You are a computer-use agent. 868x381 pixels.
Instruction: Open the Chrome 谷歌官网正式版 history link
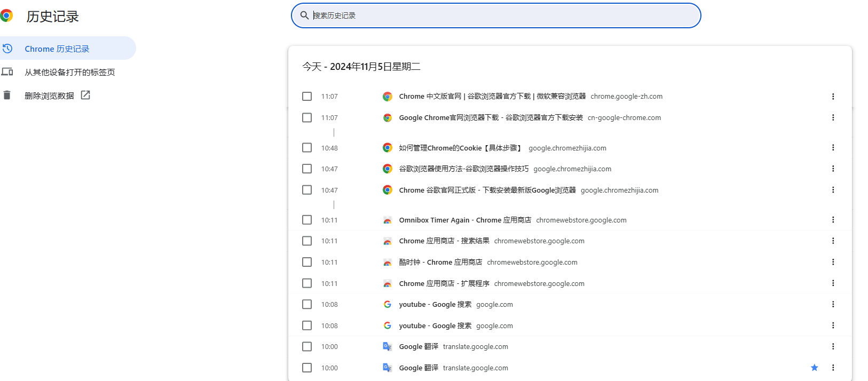pos(487,190)
